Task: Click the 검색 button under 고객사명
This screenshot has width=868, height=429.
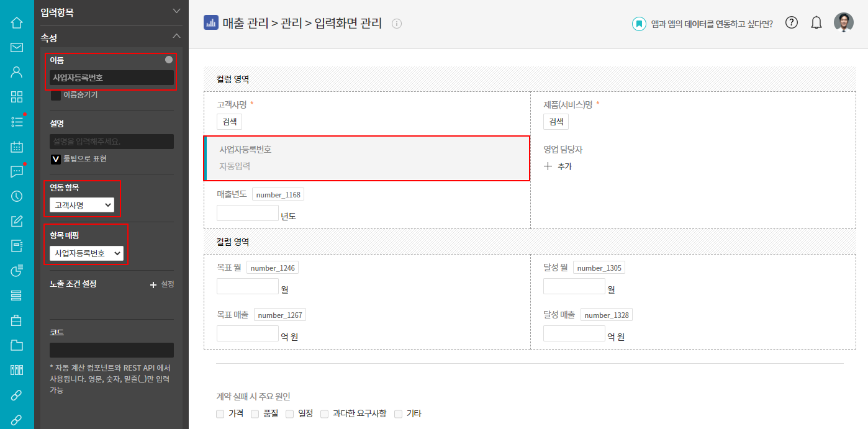Action: 229,122
